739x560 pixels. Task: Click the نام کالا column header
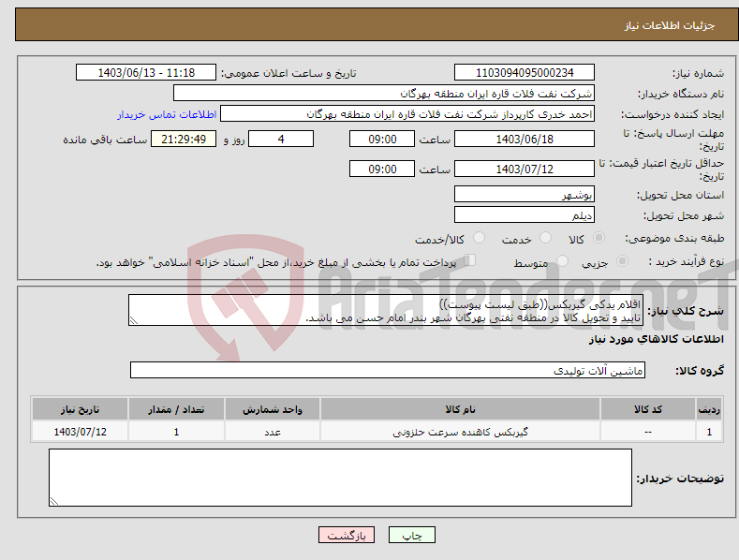tap(460, 409)
